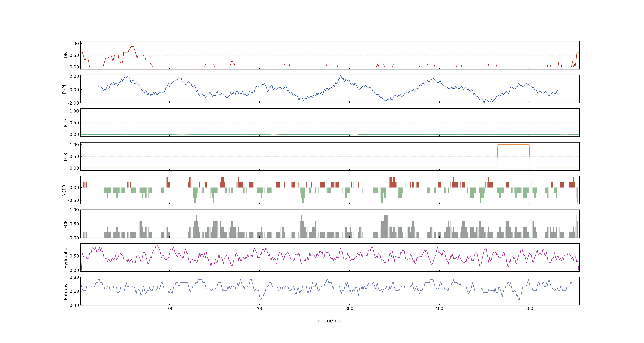Click the x-axis tick label 400
The height and width of the screenshot is (343, 644).
point(439,309)
